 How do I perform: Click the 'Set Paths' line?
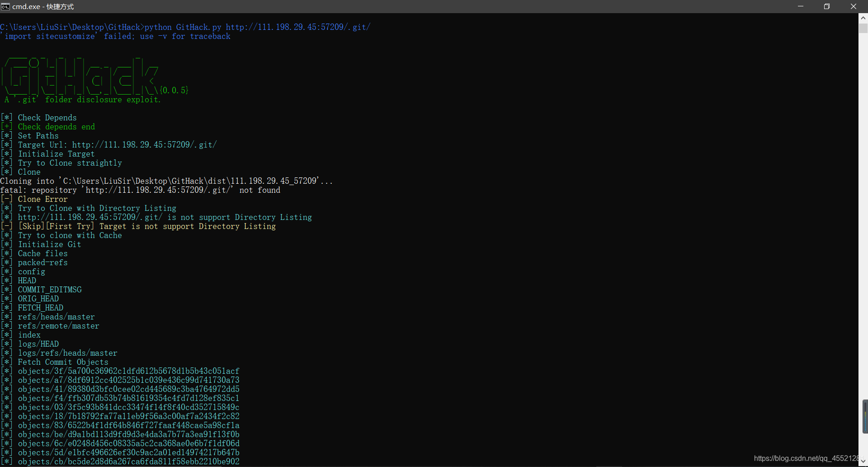tap(30, 136)
